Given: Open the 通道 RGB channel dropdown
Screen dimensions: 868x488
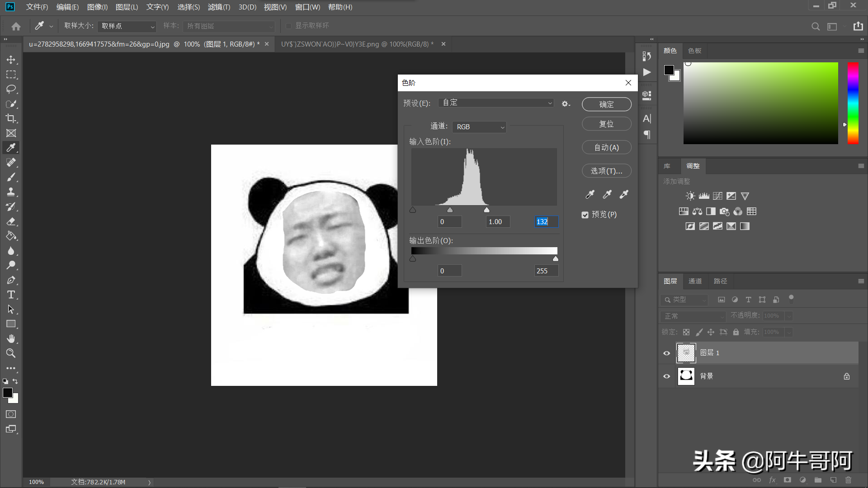Looking at the screenshot, I should (x=479, y=127).
